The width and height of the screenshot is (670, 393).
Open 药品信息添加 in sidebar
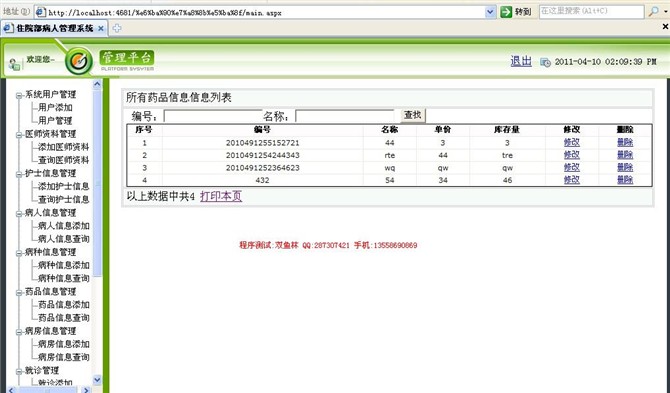[64, 305]
